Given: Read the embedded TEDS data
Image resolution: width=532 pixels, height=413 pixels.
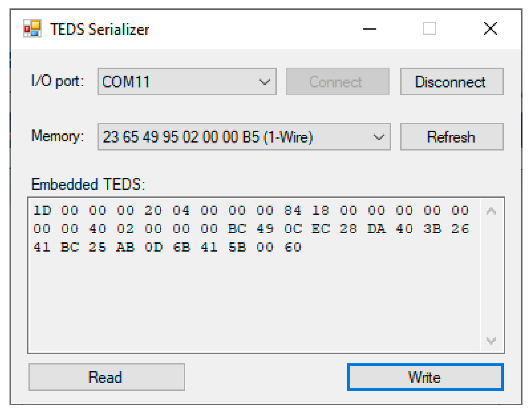Looking at the screenshot, I should (x=106, y=377).
